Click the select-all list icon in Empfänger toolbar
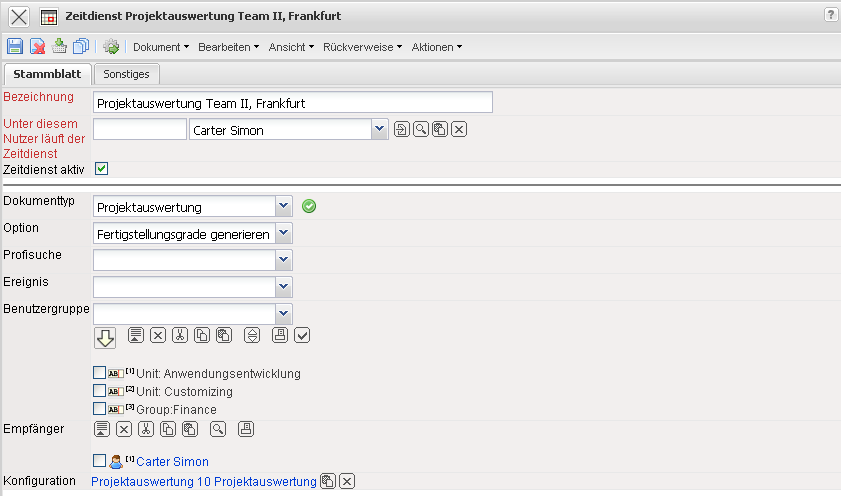Viewport: 841px width, 496px height. coord(102,429)
